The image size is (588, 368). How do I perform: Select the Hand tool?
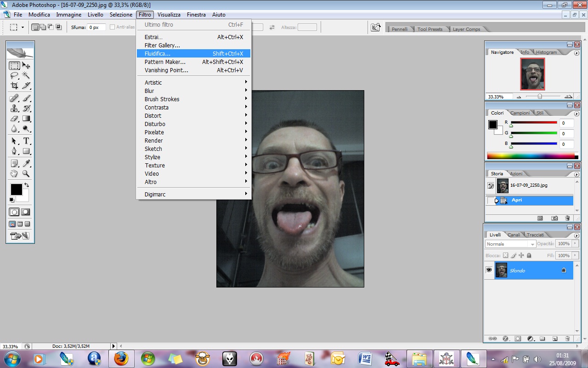click(14, 173)
